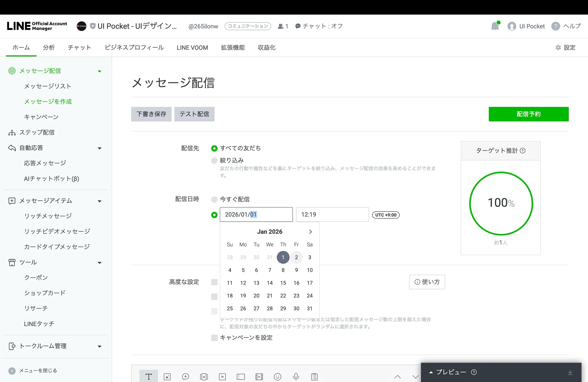Click the help question mark icon
The height and width of the screenshot is (382, 588).
click(x=555, y=26)
